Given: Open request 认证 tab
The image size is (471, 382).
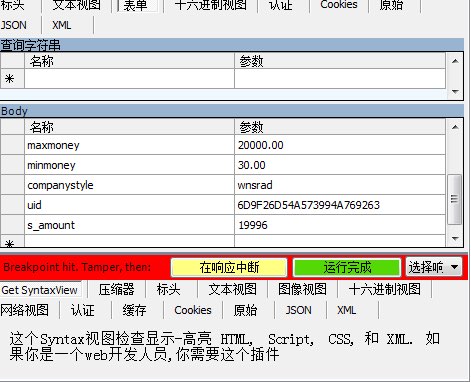Looking at the screenshot, I should pyautogui.click(x=281, y=5).
